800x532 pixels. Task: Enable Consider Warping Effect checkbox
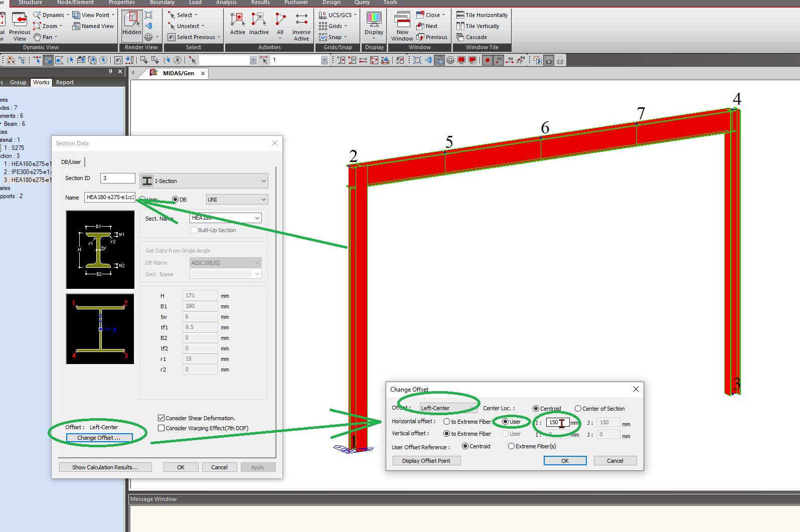click(161, 428)
